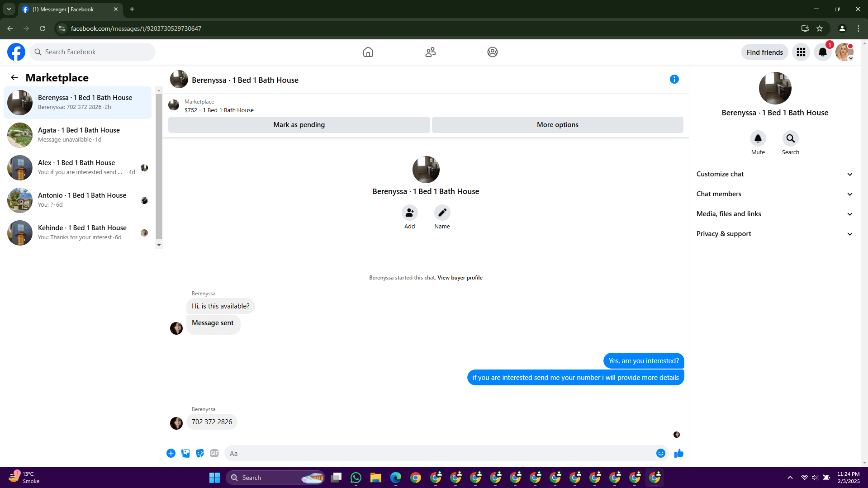Close the Messenger browser tab
The width and height of the screenshot is (868, 488).
pos(116,9)
